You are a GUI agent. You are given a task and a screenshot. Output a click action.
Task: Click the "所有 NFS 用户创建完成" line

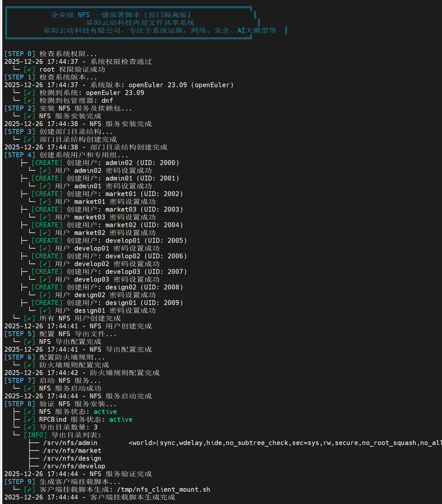(x=80, y=318)
